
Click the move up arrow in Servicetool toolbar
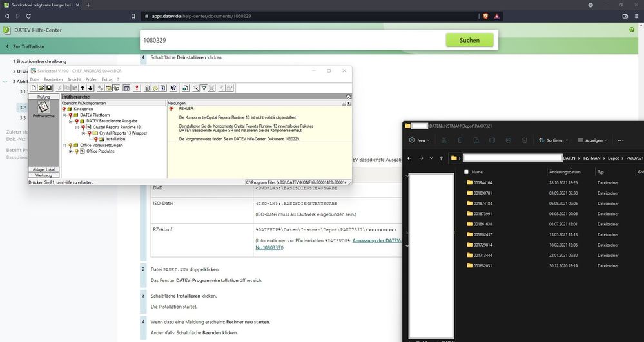pos(83,88)
